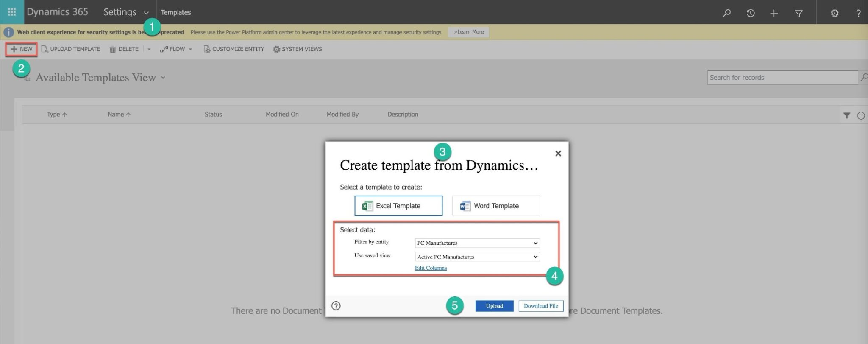Open the Available Templates View selector
Image resolution: width=868 pixels, height=344 pixels.
point(101,78)
